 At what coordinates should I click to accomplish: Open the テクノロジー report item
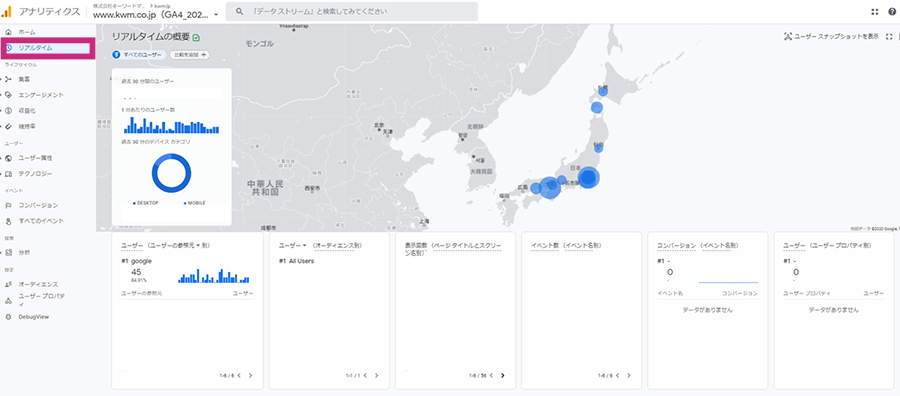click(35, 173)
